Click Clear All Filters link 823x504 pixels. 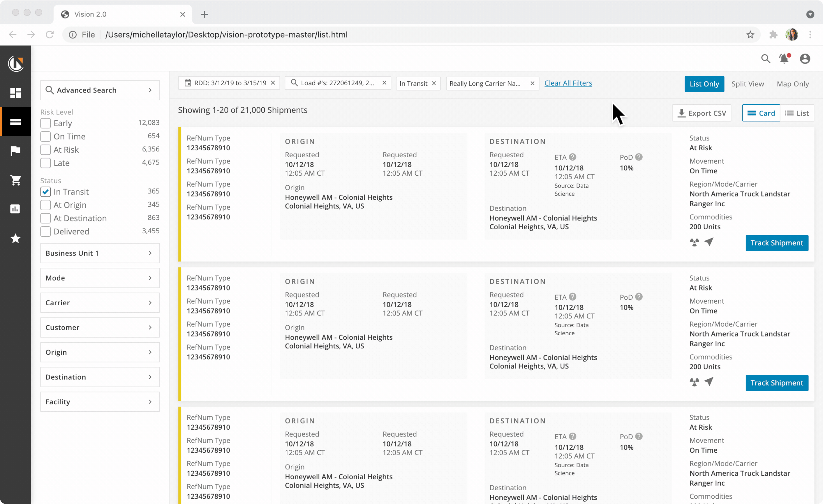[568, 83]
